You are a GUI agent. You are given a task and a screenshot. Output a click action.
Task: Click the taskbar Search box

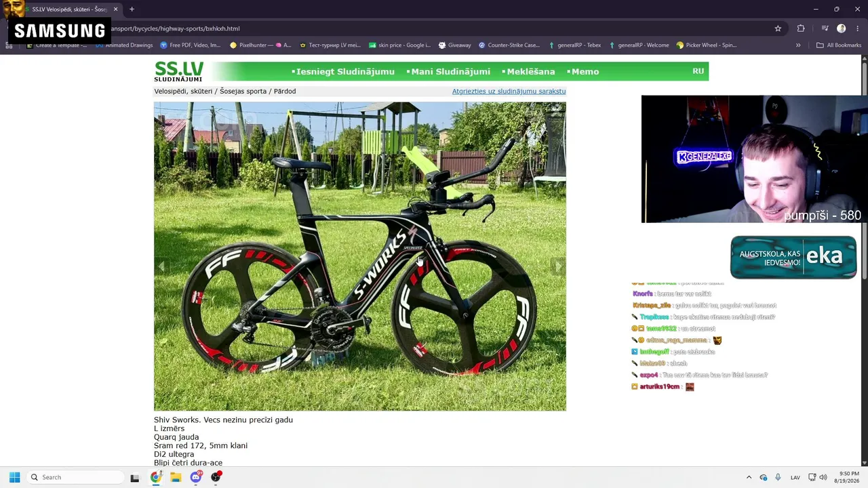tap(75, 477)
